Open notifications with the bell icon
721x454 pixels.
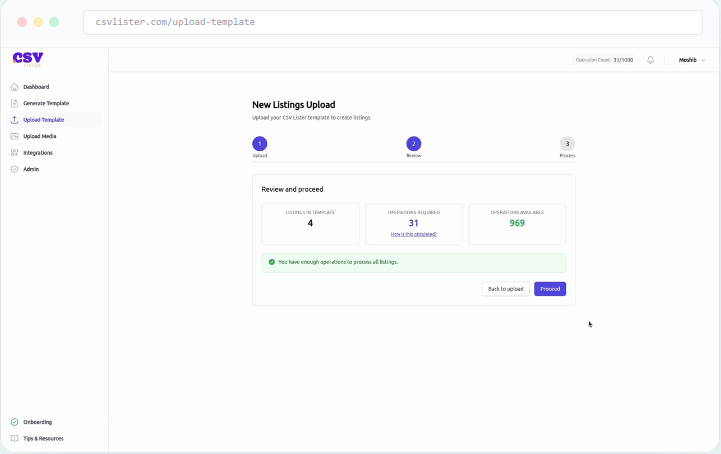pyautogui.click(x=650, y=60)
